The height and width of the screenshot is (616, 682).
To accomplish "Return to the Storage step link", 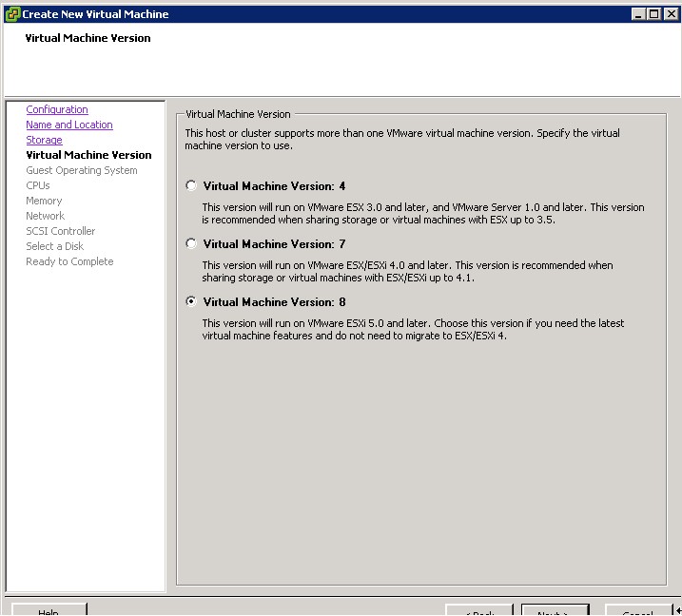I will point(44,141).
